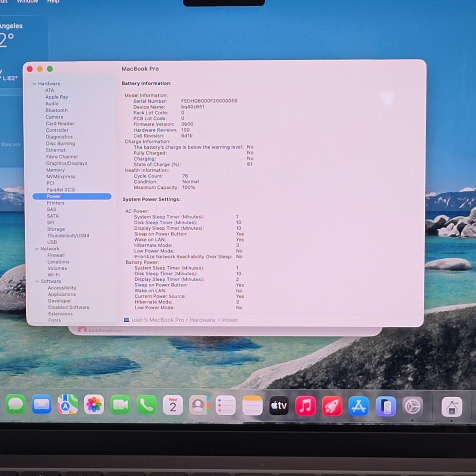Select Memory in the sidebar
The width and height of the screenshot is (476, 476).
(56, 170)
